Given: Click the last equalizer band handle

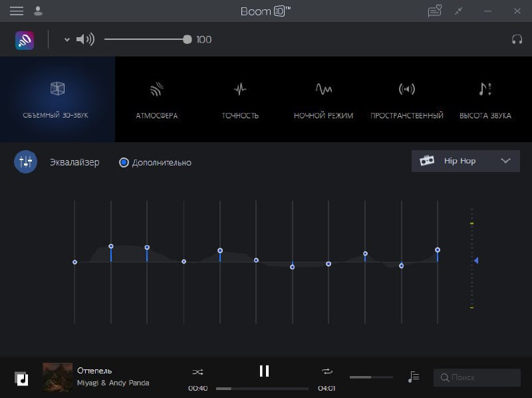Looking at the screenshot, I should point(438,250).
